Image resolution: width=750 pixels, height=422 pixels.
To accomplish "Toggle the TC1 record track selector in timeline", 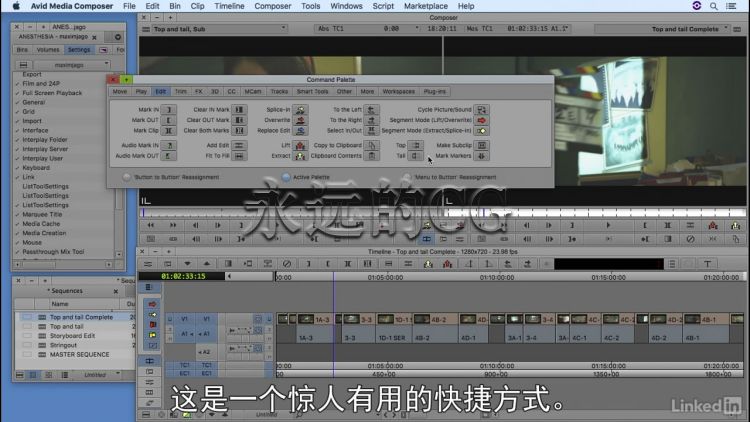I will pos(207,365).
